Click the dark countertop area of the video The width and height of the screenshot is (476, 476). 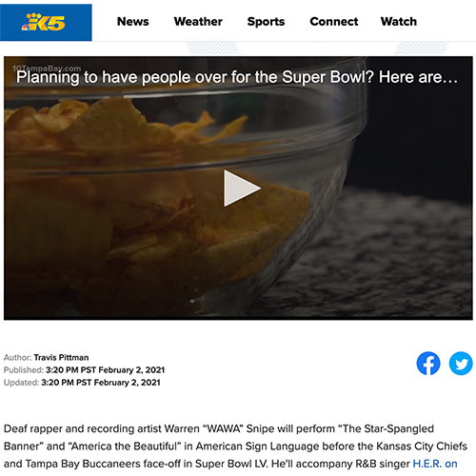(397, 254)
